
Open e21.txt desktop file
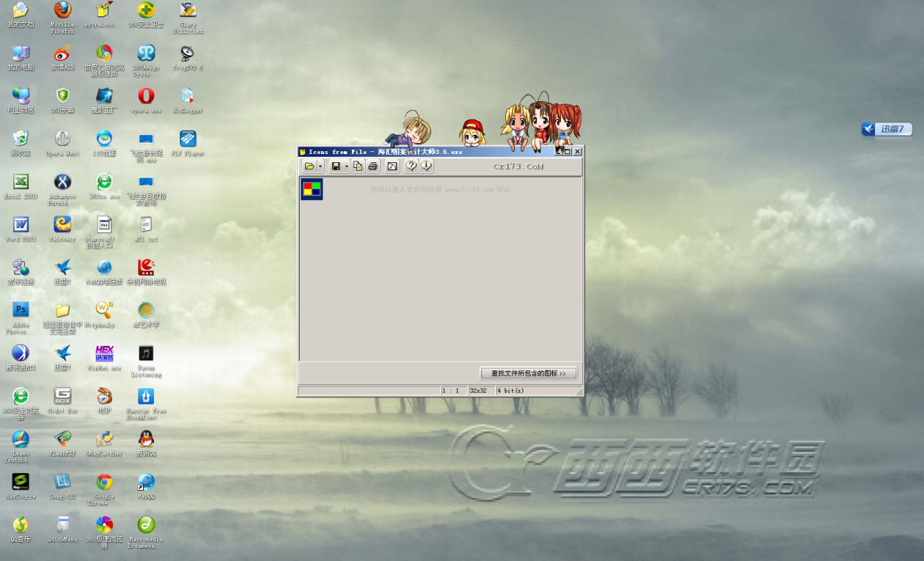146,229
